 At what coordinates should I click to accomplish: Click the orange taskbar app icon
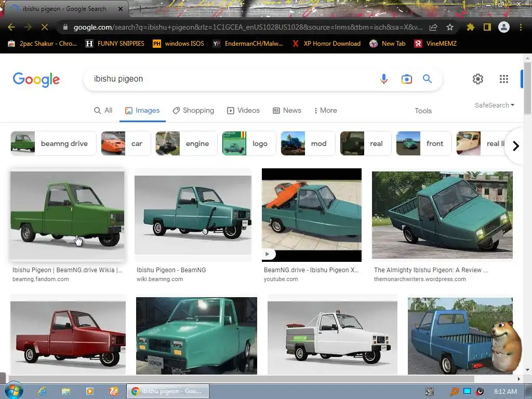click(x=113, y=391)
